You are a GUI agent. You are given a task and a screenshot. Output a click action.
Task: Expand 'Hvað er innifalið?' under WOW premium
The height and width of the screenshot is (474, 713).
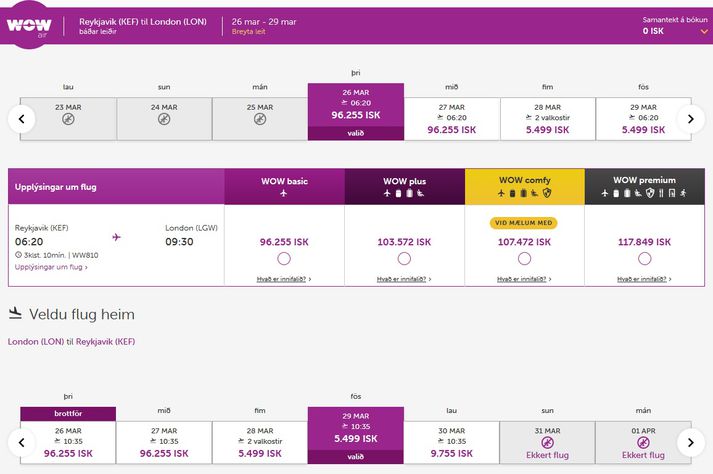click(x=644, y=279)
